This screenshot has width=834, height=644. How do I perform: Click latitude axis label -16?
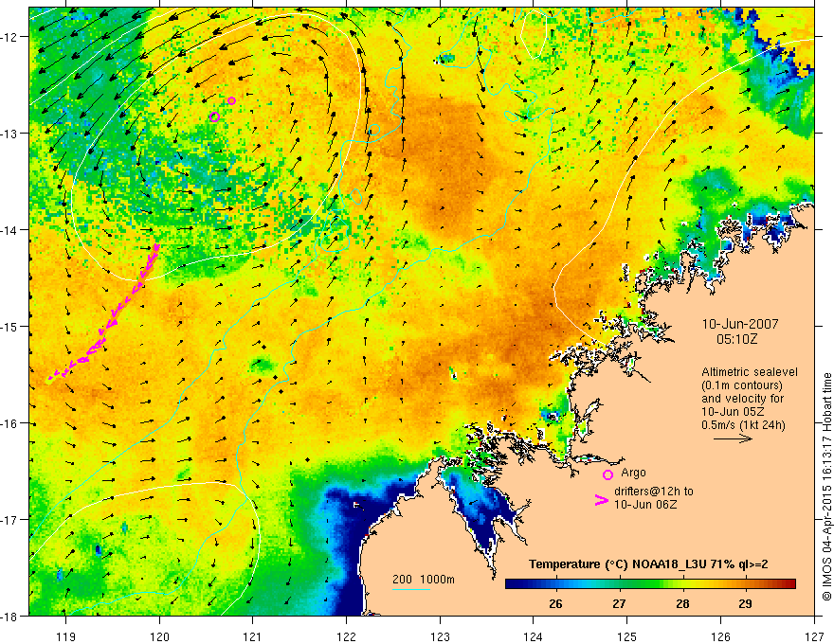click(9, 423)
